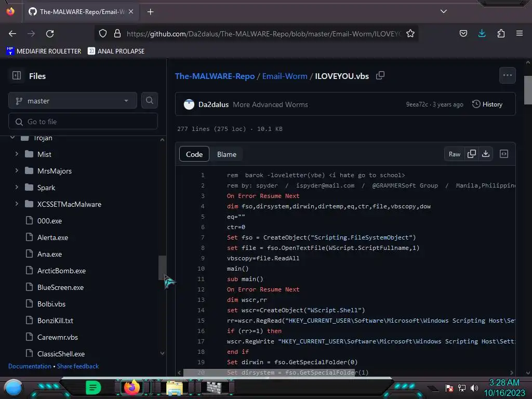Open File Explorer from taskbar
This screenshot has width=532, height=399.
[175, 388]
